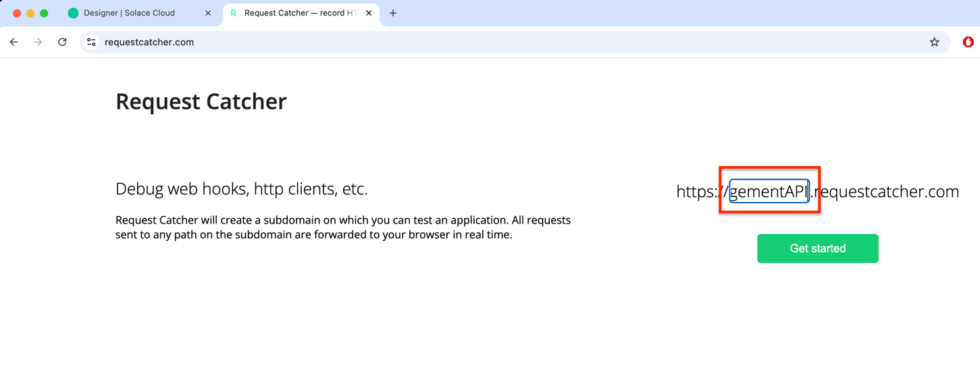Minimize window with yellow button
The height and width of the screenshot is (383, 980).
pyautogui.click(x=30, y=13)
